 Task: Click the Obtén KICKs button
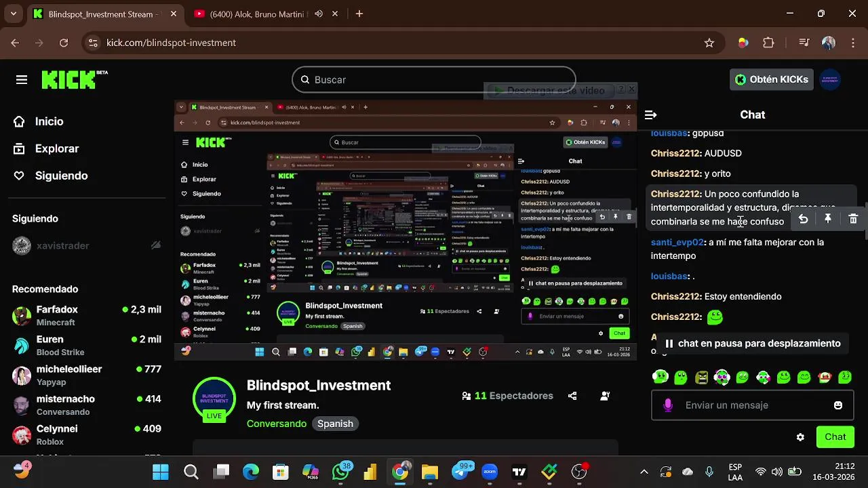click(772, 79)
